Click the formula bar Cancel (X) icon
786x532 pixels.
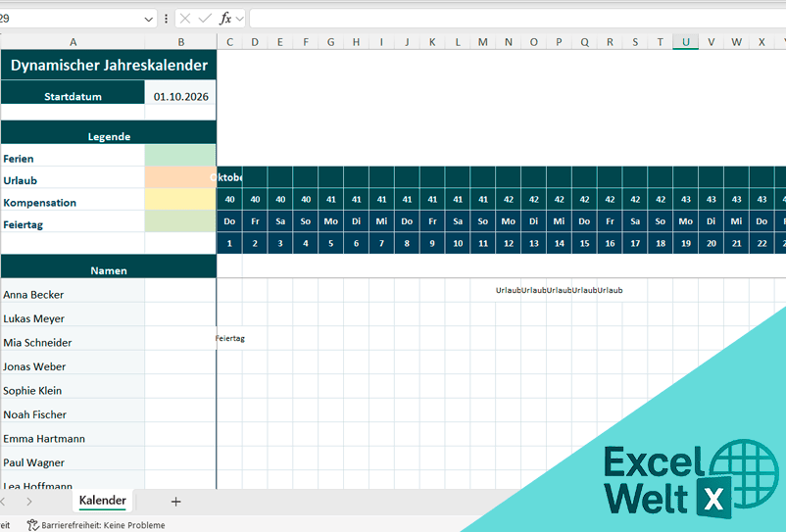185,19
